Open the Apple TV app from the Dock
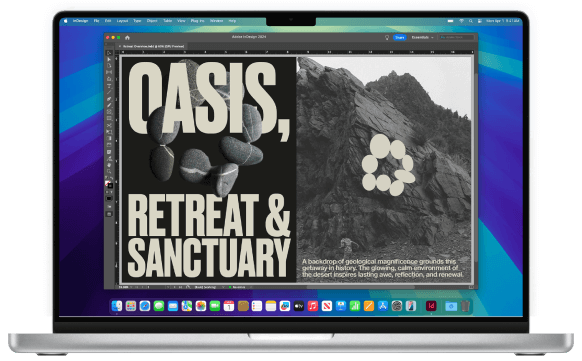The height and width of the screenshot is (361, 582). click(299, 306)
